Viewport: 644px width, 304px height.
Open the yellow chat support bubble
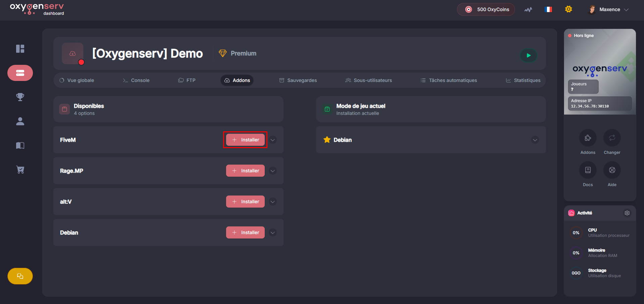click(x=20, y=276)
